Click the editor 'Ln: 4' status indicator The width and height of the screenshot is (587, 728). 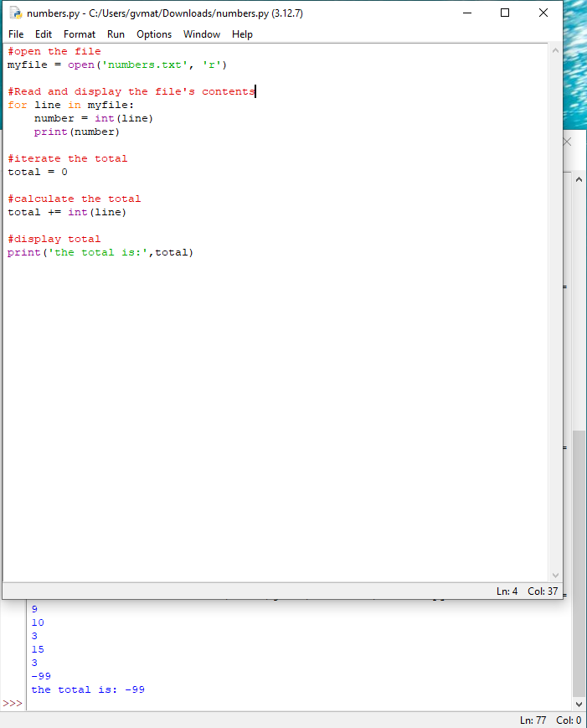pos(507,591)
